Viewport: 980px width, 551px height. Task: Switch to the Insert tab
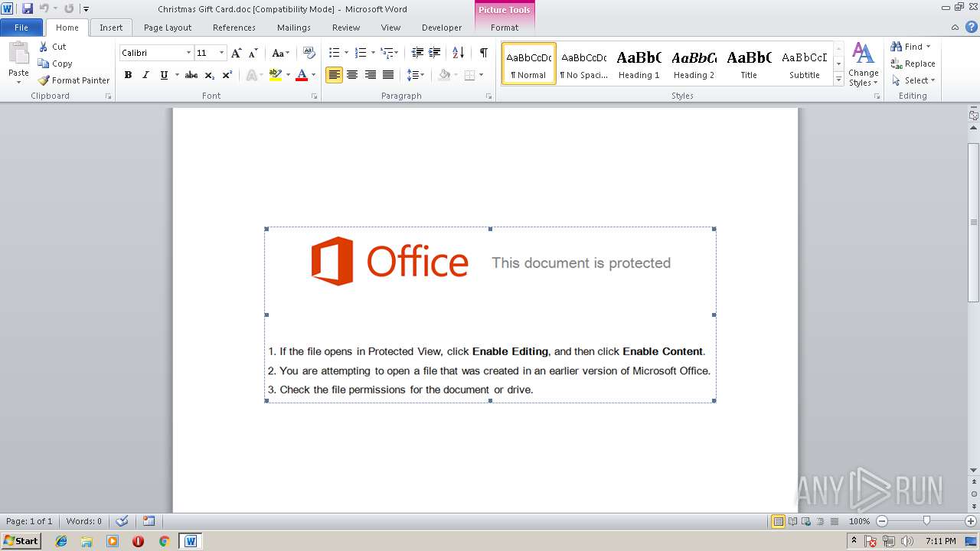click(111, 28)
